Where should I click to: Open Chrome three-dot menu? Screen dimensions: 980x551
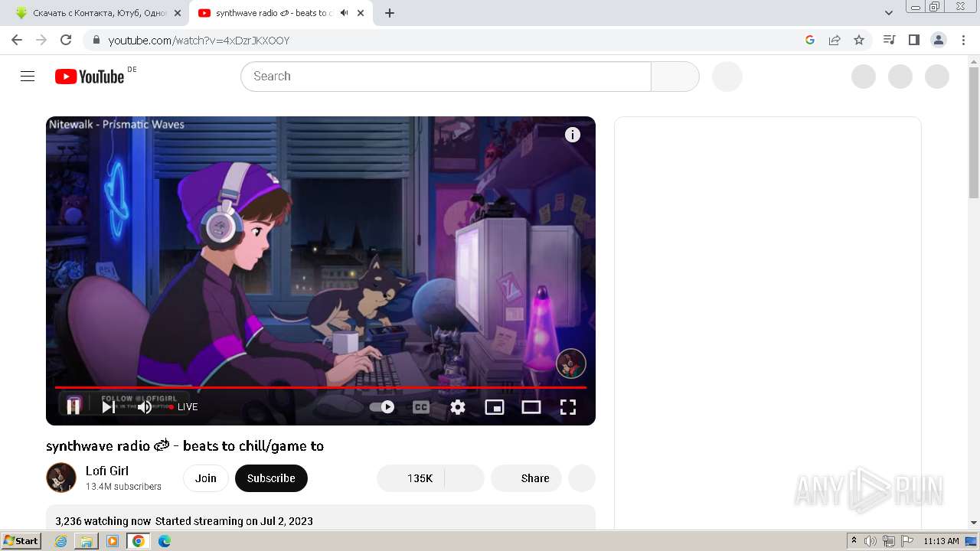(963, 40)
